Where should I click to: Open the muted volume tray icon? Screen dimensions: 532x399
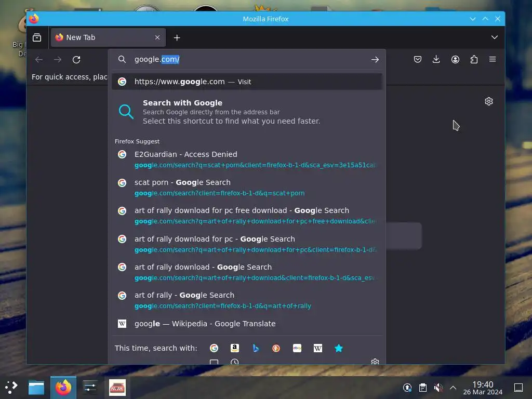pos(438,387)
